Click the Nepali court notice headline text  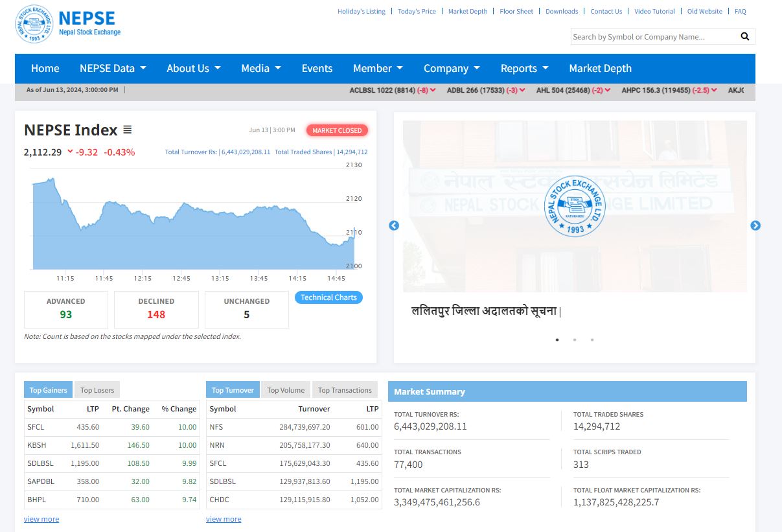(x=487, y=310)
